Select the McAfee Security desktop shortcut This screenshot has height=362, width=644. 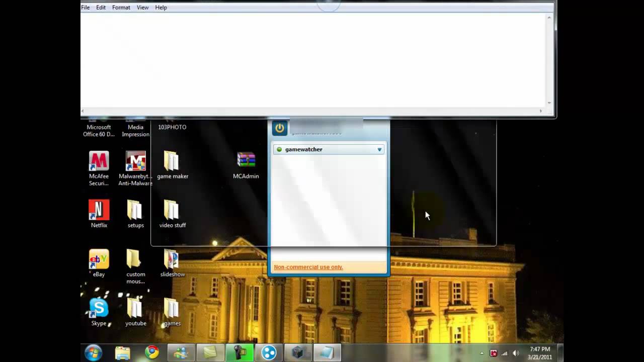tap(99, 169)
